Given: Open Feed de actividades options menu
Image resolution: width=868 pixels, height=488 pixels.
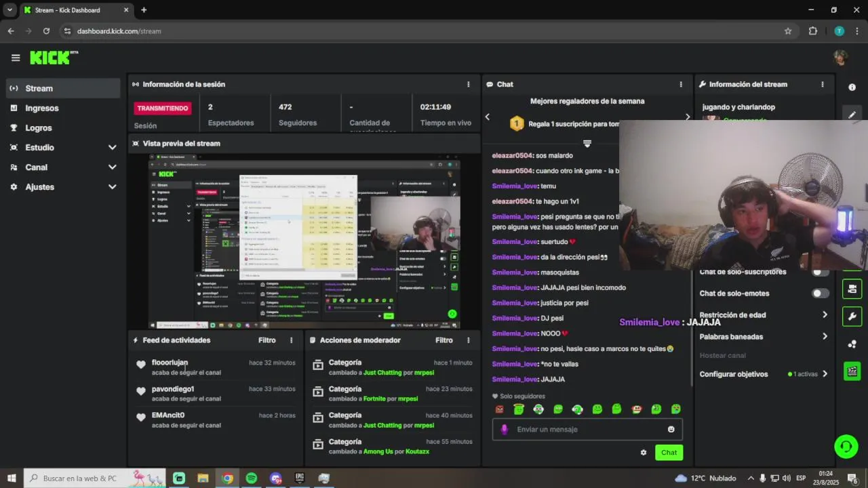Looking at the screenshot, I should [x=292, y=340].
